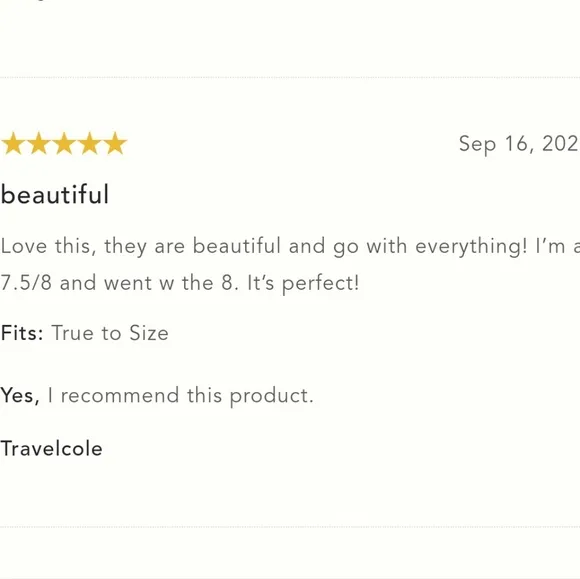Click the review title "beautiful"

55,194
